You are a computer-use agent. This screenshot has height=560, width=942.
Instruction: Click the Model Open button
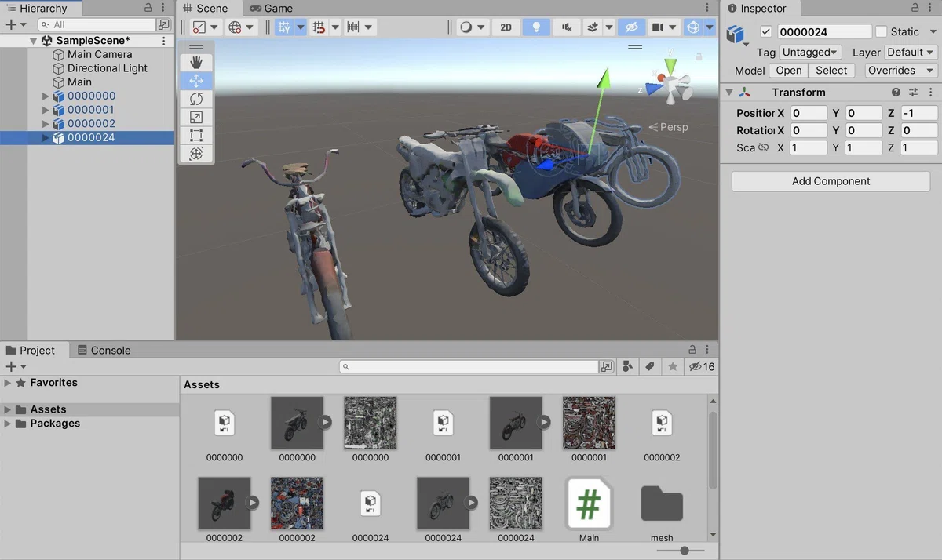[789, 71]
